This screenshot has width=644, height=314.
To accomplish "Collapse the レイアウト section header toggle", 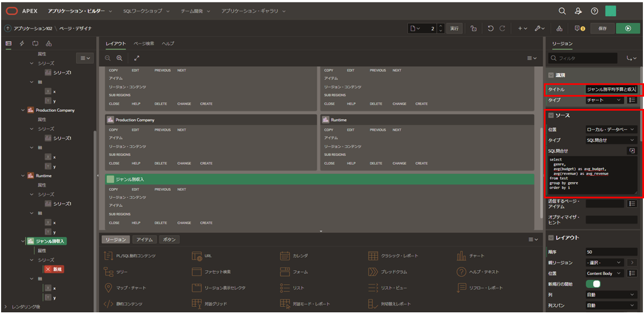I will [x=551, y=238].
